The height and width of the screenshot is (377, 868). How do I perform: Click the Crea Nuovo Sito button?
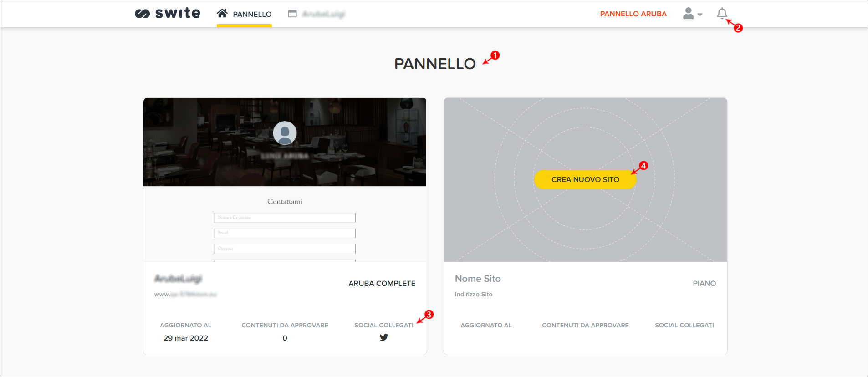tap(585, 179)
